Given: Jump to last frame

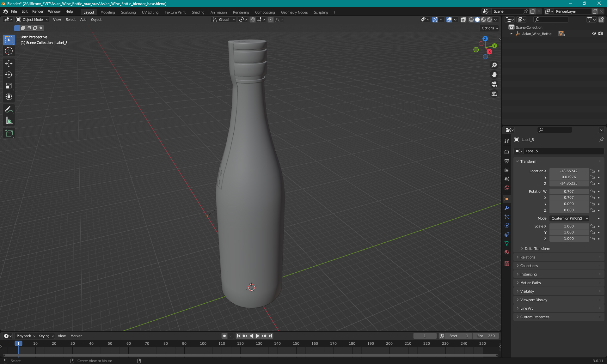Looking at the screenshot, I should pyautogui.click(x=270, y=336).
